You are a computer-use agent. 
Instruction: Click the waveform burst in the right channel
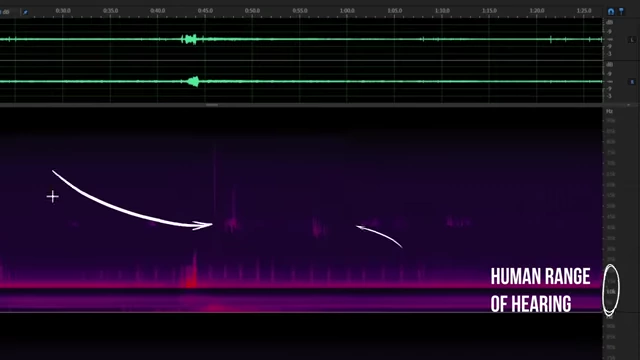[193, 82]
